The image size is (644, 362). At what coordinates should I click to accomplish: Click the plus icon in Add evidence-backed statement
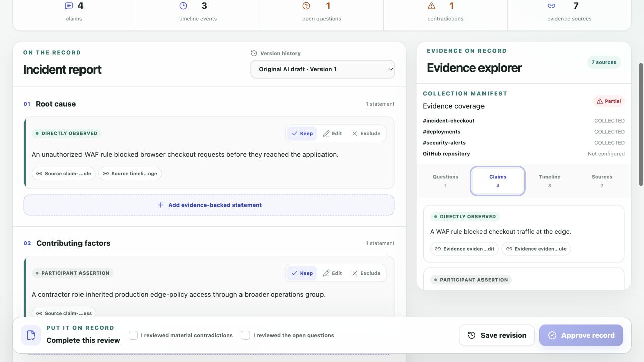(x=160, y=205)
